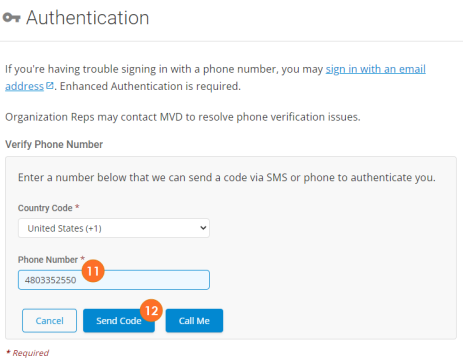Click the red "* Required" note
463x363 pixels.
[28, 353]
